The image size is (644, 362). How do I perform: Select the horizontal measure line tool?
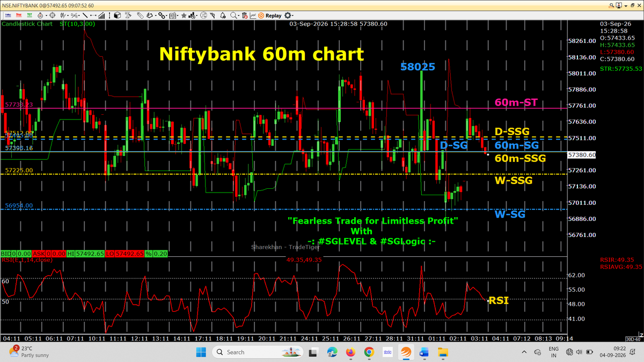click(x=93, y=16)
